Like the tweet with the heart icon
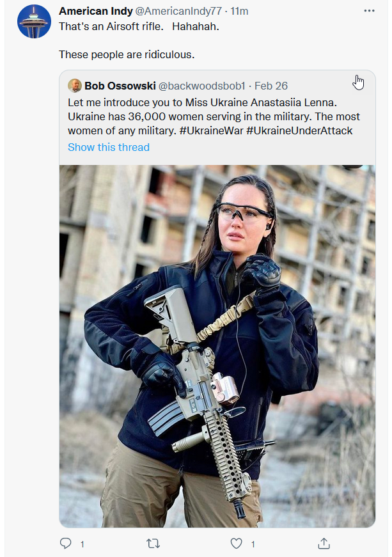 pyautogui.click(x=237, y=544)
